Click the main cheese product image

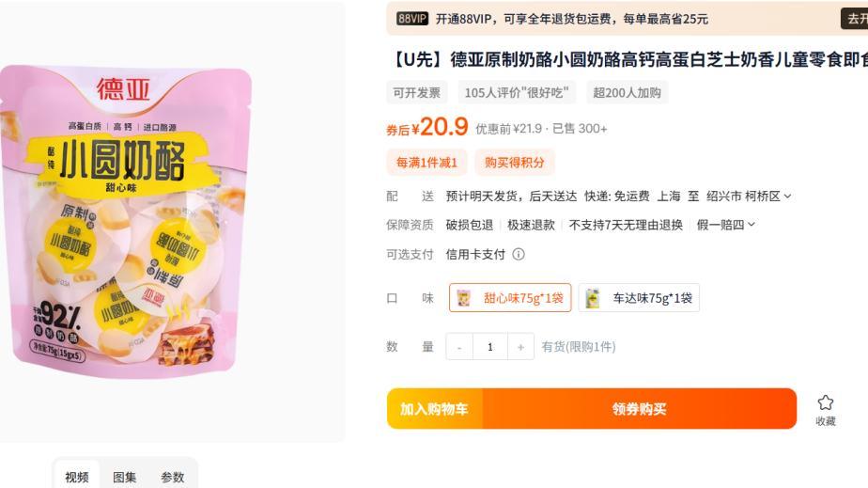[126, 222]
